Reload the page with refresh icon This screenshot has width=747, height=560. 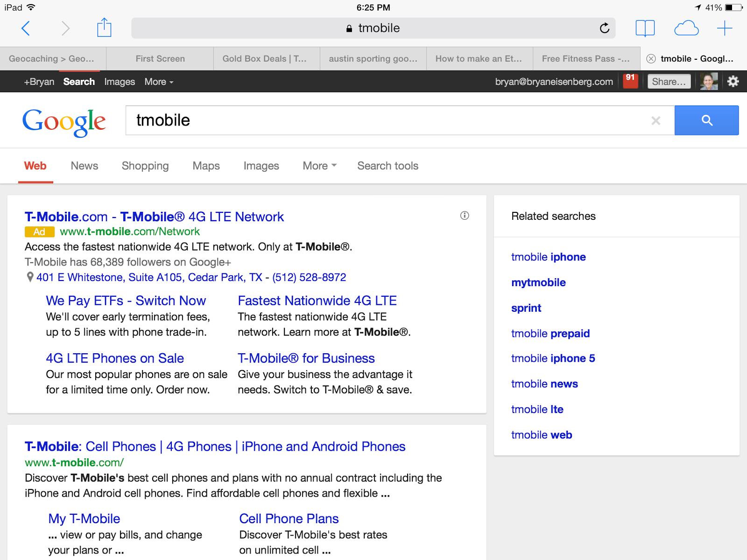pyautogui.click(x=605, y=28)
